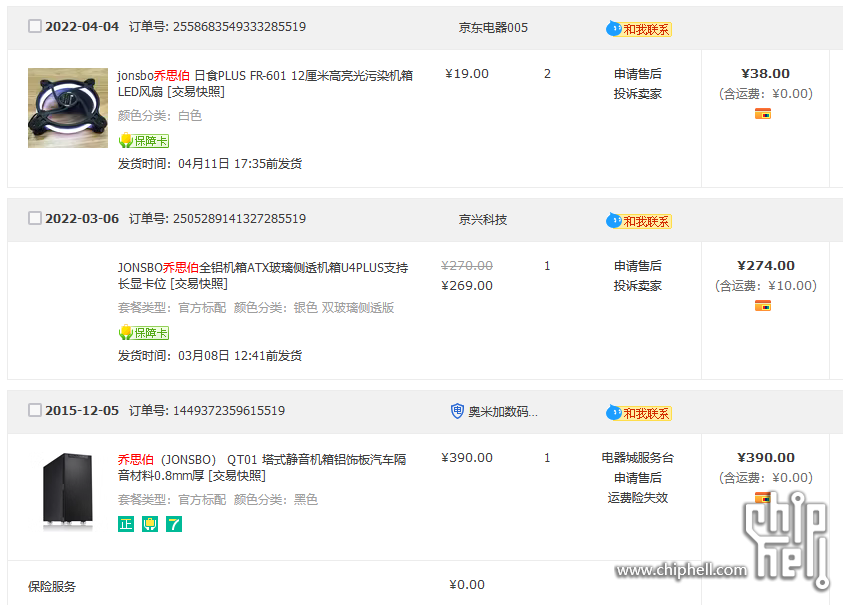Click 申请售后 for the LED fan order
Viewport: 843px width, 605px height.
638,74
